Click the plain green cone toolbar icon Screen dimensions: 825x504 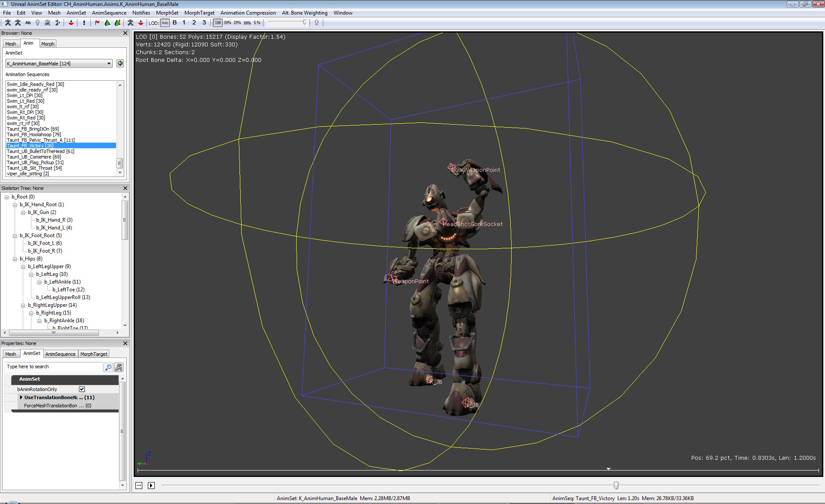(107, 23)
